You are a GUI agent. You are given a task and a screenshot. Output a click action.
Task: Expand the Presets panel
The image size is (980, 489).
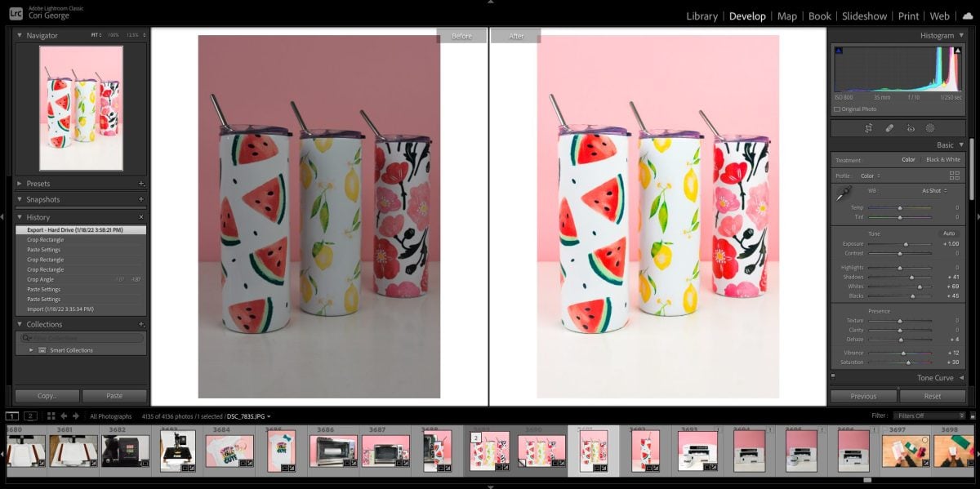click(20, 184)
